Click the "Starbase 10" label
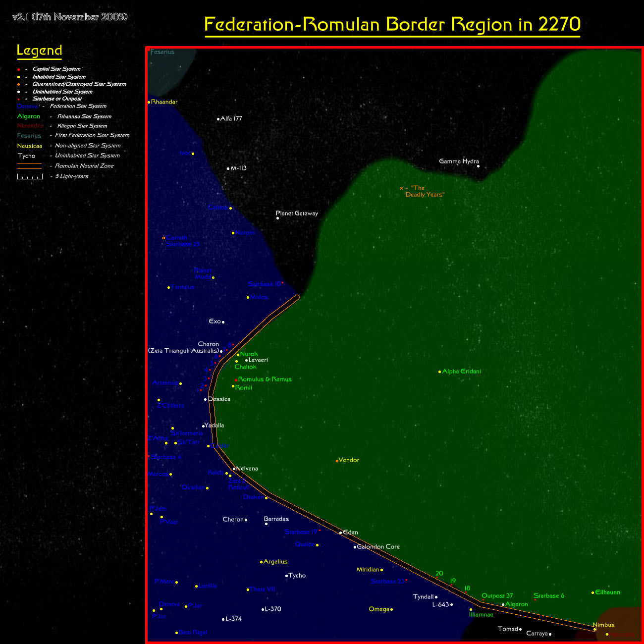This screenshot has height=644, width=644. 265,284
